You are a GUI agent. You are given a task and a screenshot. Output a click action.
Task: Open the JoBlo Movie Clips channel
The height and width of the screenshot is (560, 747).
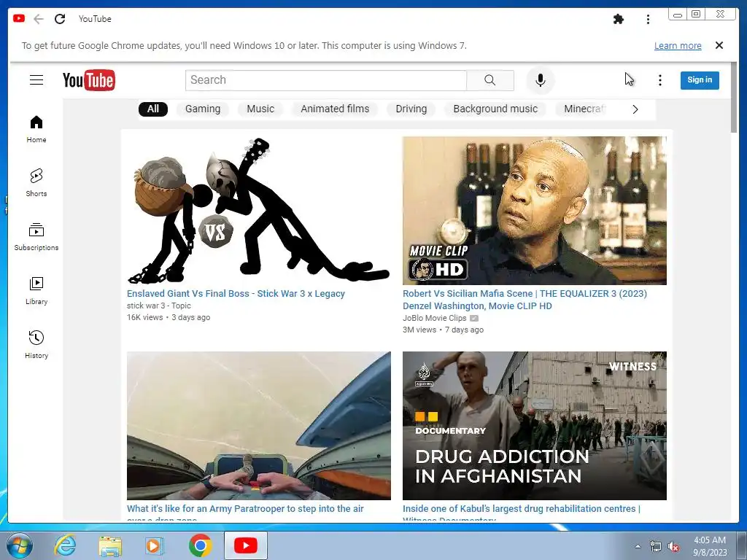(x=435, y=318)
